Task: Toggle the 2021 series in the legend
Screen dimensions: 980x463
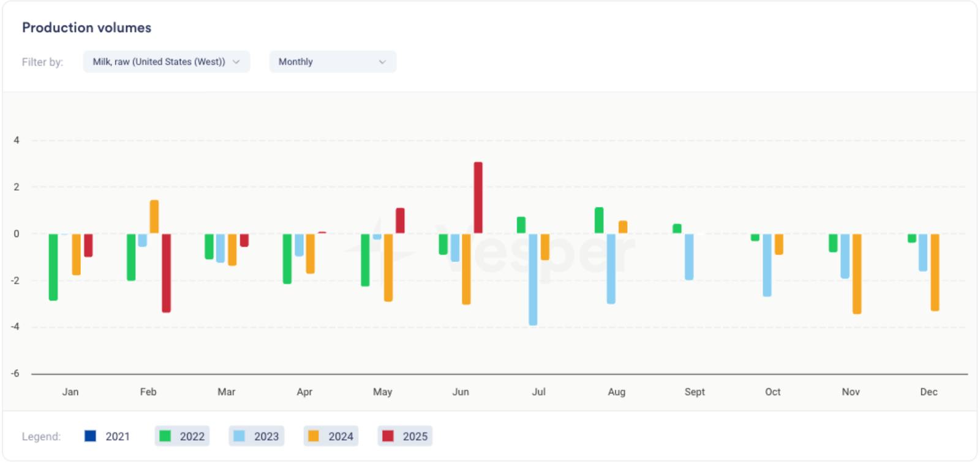Action: click(x=107, y=436)
